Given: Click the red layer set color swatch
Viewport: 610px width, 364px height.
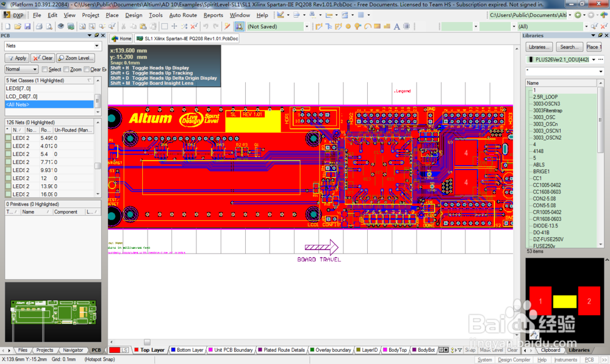Looking at the screenshot, I should pos(115,350).
